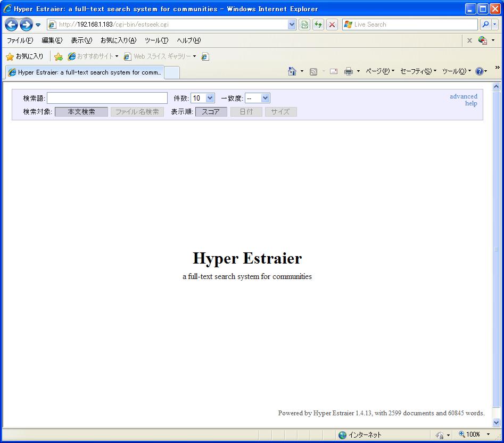Open the 件数 results count dropdown
504x443 pixels.
point(202,98)
